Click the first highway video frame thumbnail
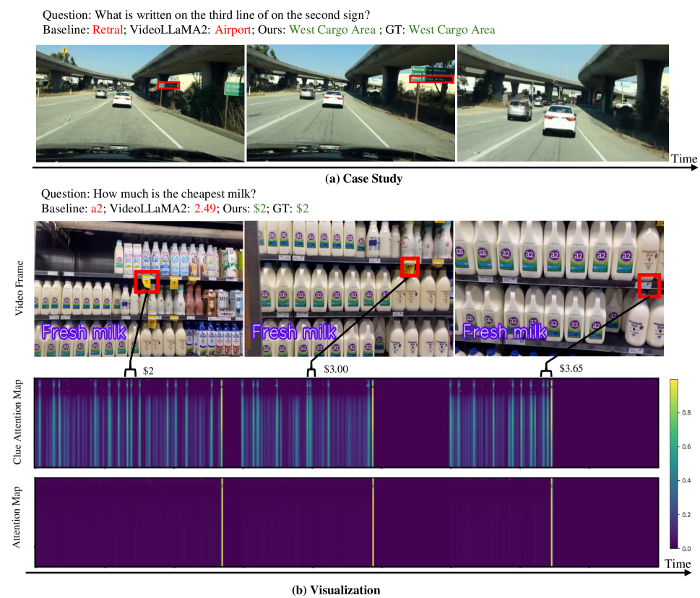Image resolution: width=700 pixels, height=598 pixels. tap(140, 103)
